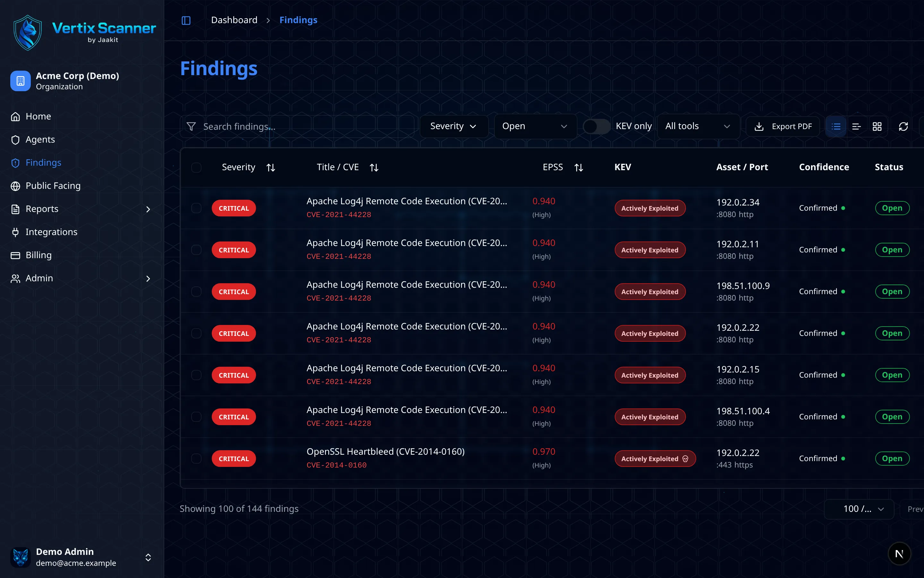This screenshot has width=924, height=578.
Task: Expand the Admin submenu chevron
Action: coord(148,279)
